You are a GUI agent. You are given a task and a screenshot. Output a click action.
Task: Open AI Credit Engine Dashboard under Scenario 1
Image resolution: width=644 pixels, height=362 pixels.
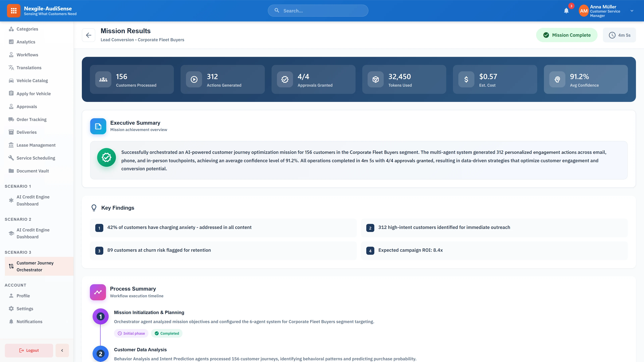(33, 200)
